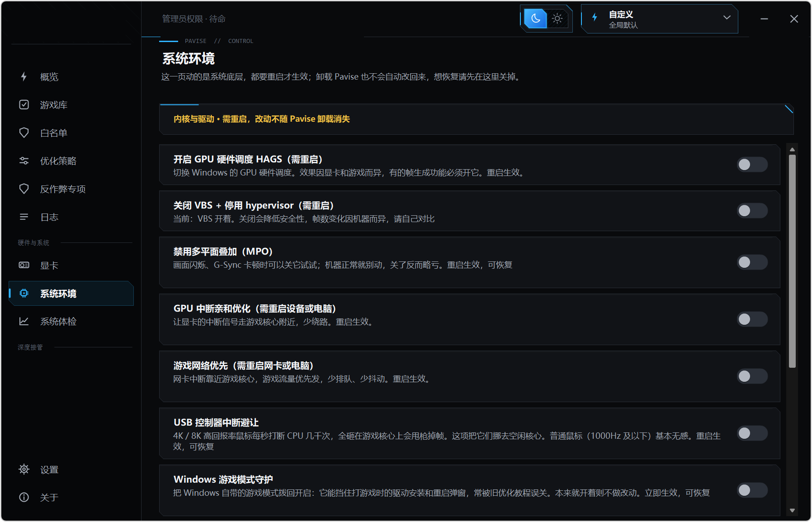Click the lightning icon in profile selector
The width and height of the screenshot is (812, 522).
click(x=595, y=17)
